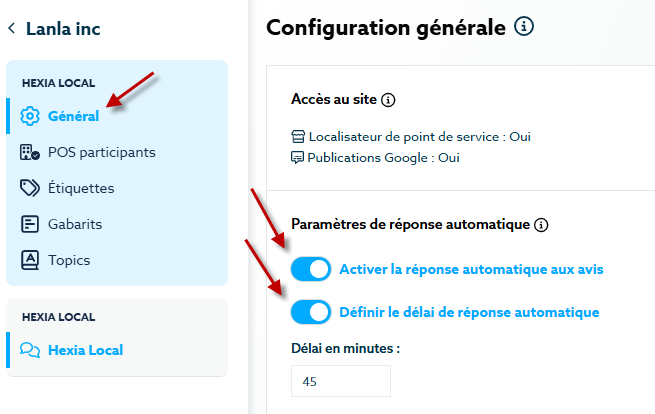Click the Hexia Local chat bubbles icon
The height and width of the screenshot is (414, 655).
pyautogui.click(x=30, y=350)
